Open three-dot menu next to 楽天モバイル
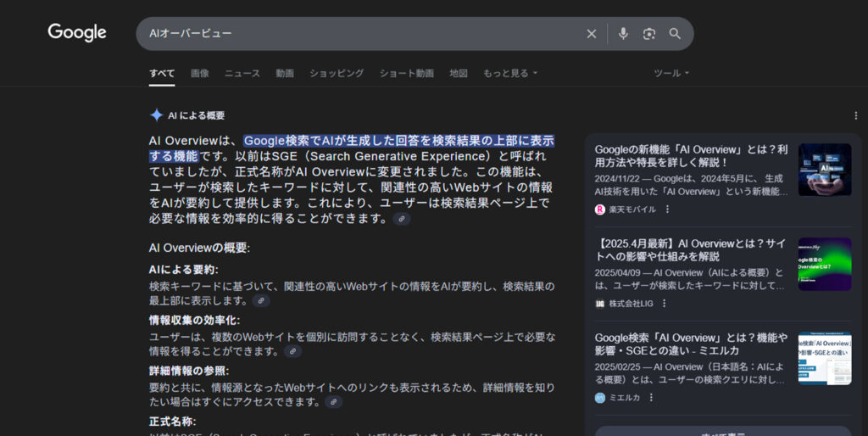 pos(667,210)
